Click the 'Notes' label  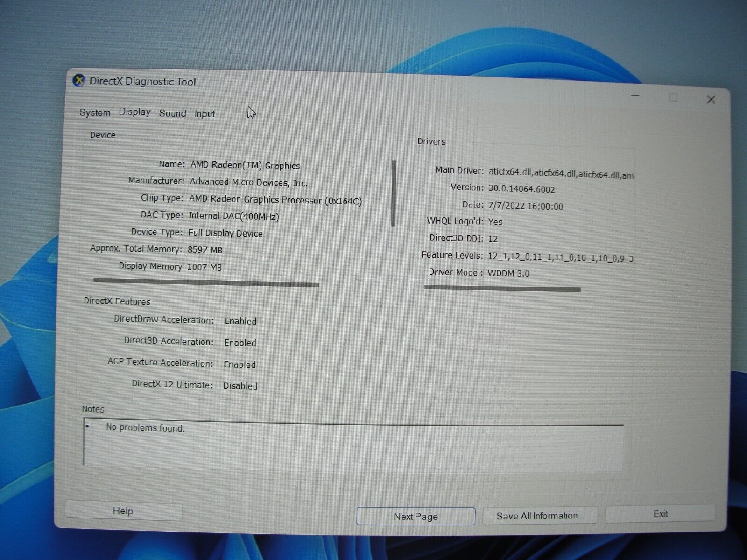[x=93, y=409]
